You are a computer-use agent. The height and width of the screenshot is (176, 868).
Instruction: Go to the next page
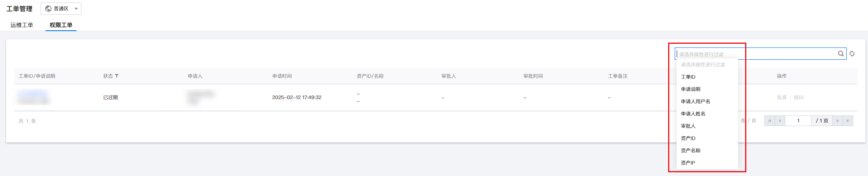click(838, 121)
